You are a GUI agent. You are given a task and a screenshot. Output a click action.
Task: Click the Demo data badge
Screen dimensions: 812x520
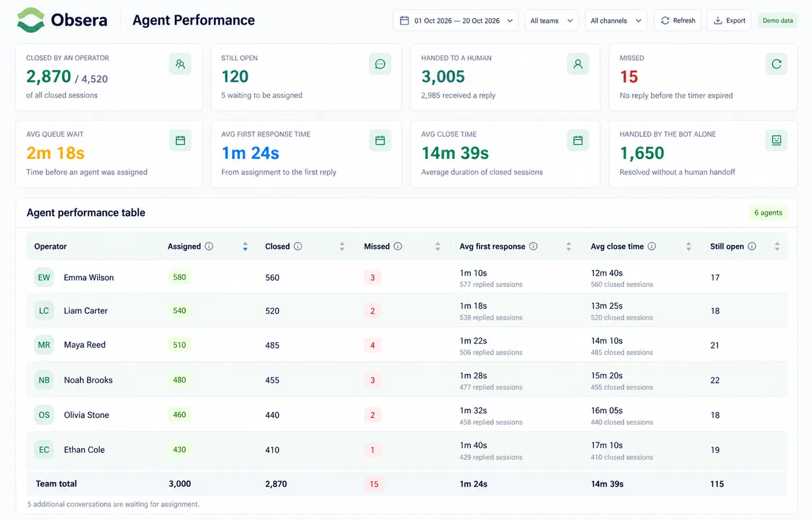778,20
